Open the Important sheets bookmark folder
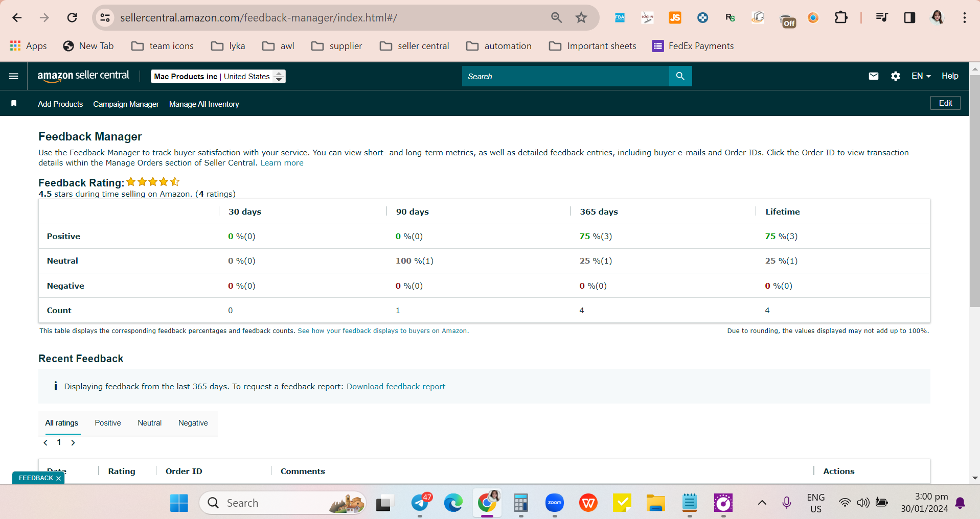Image resolution: width=980 pixels, height=519 pixels. 592,46
